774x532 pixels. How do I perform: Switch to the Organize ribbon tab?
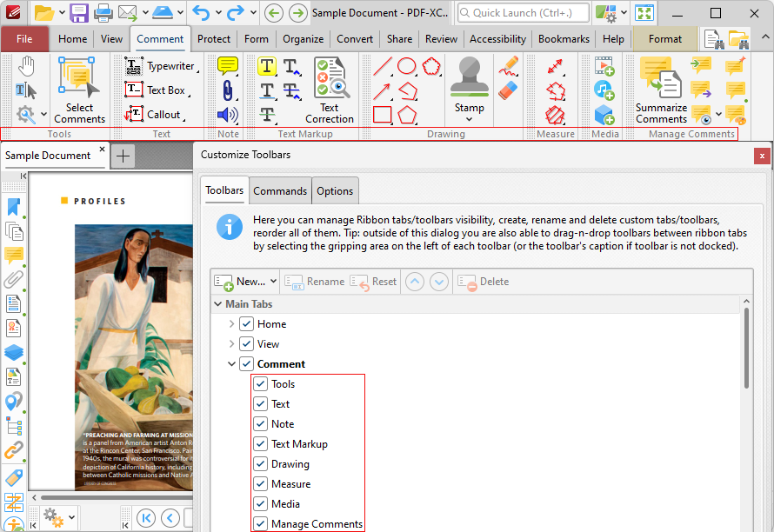coord(304,39)
